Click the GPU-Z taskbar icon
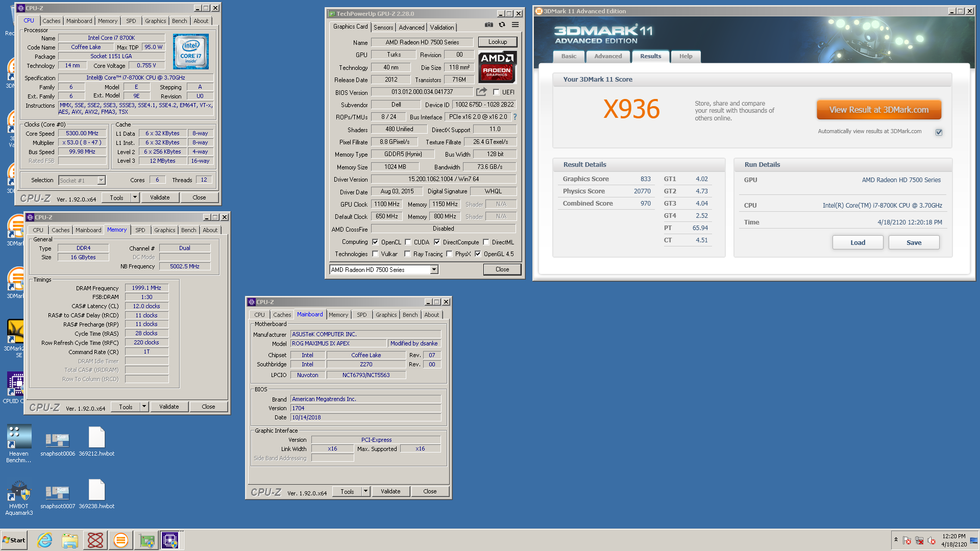This screenshot has width=980, height=551. coord(146,540)
